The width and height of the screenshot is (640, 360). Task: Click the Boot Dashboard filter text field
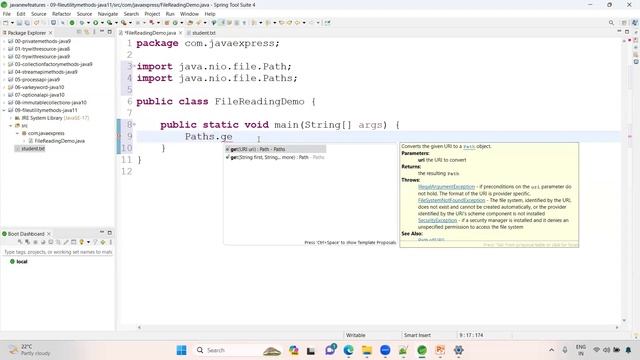tap(57, 252)
